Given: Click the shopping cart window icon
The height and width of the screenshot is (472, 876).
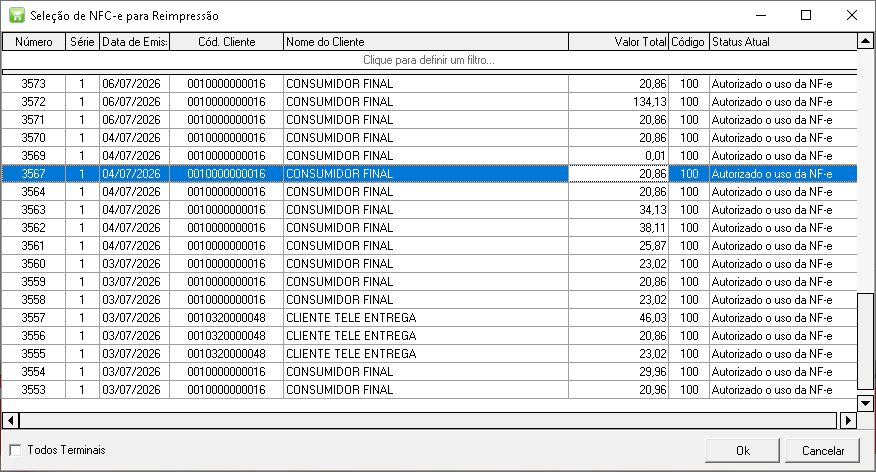Looking at the screenshot, I should click(x=17, y=15).
